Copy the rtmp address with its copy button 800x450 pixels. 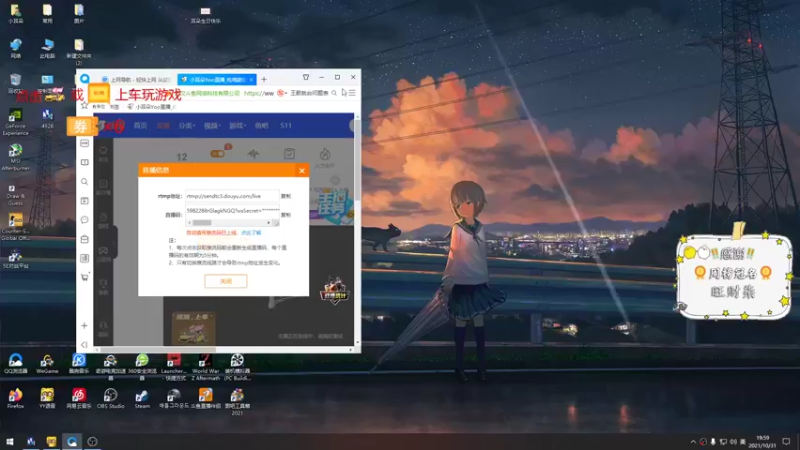click(x=286, y=196)
